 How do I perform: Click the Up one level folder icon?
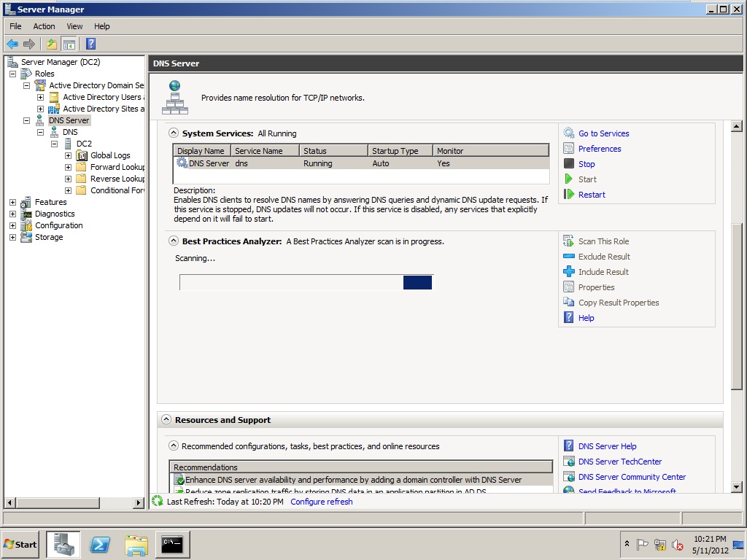click(x=52, y=44)
